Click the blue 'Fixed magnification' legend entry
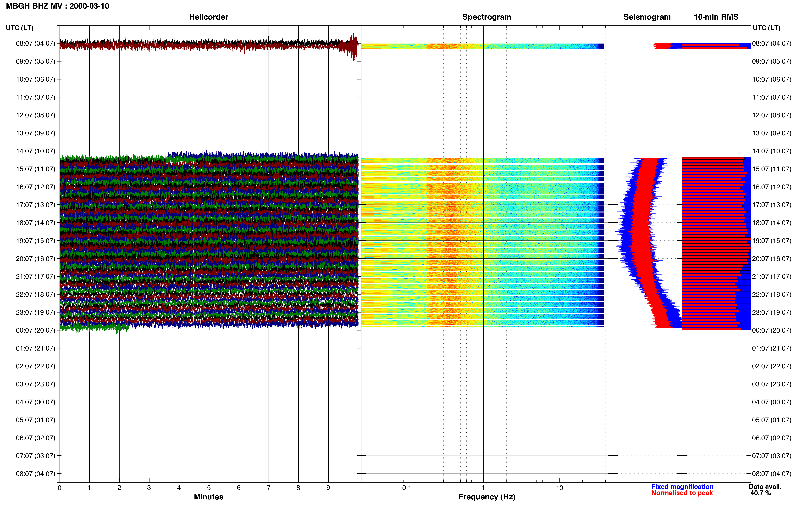 [x=682, y=486]
